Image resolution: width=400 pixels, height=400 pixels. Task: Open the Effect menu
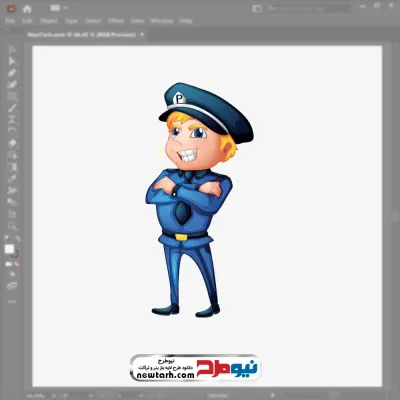coord(116,21)
